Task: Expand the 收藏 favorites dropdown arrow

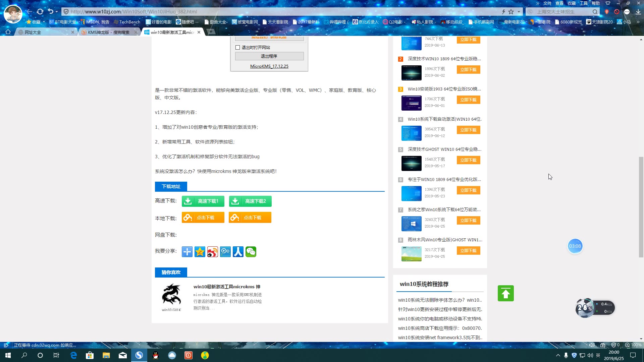Action: click(44, 22)
